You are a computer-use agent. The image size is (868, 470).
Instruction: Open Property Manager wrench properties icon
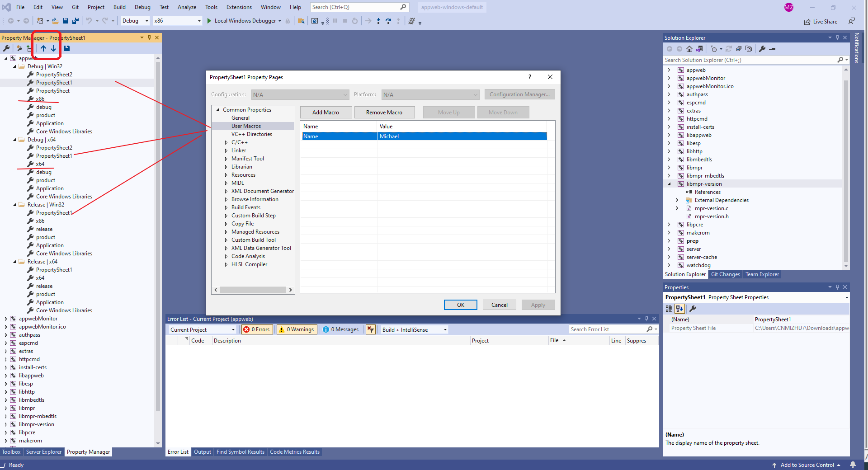[6, 48]
